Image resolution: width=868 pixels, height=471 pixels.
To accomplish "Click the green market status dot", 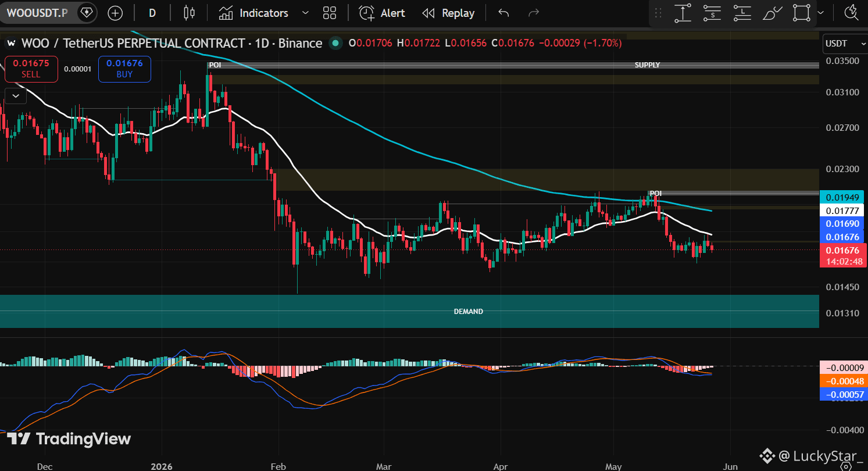I will pos(335,43).
